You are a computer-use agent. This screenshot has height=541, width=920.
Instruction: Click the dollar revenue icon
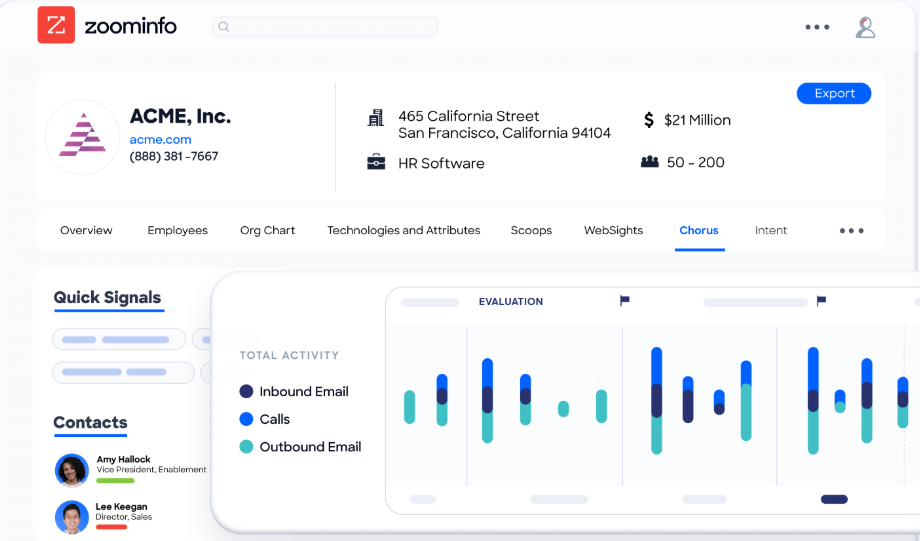(648, 120)
